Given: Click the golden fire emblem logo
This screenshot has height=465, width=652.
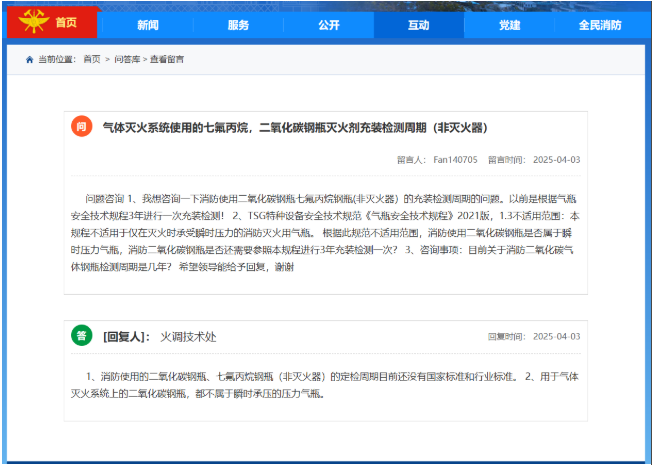Looking at the screenshot, I should pos(28,22).
